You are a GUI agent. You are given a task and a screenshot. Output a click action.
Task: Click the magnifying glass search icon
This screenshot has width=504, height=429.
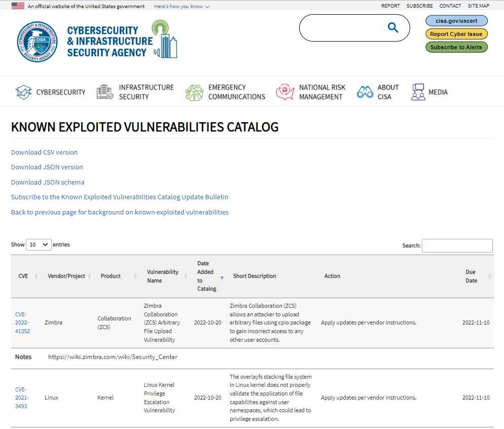click(x=393, y=27)
